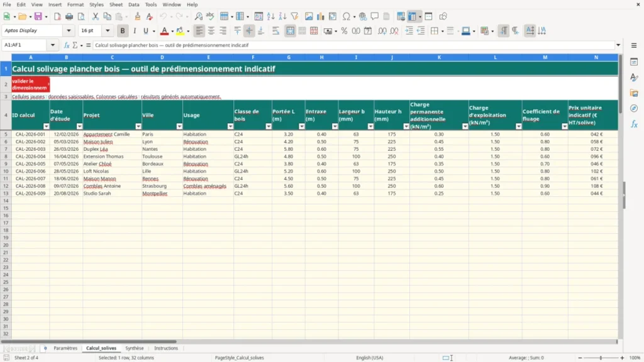Apply the yellow background color swatch
The width and height of the screenshot is (644, 362).
(x=180, y=31)
